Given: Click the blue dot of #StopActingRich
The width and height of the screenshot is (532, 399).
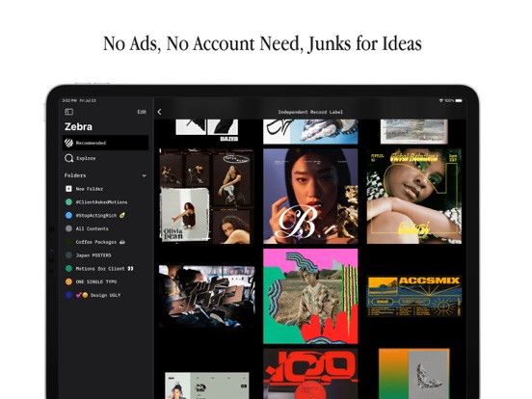Looking at the screenshot, I should (x=68, y=215).
